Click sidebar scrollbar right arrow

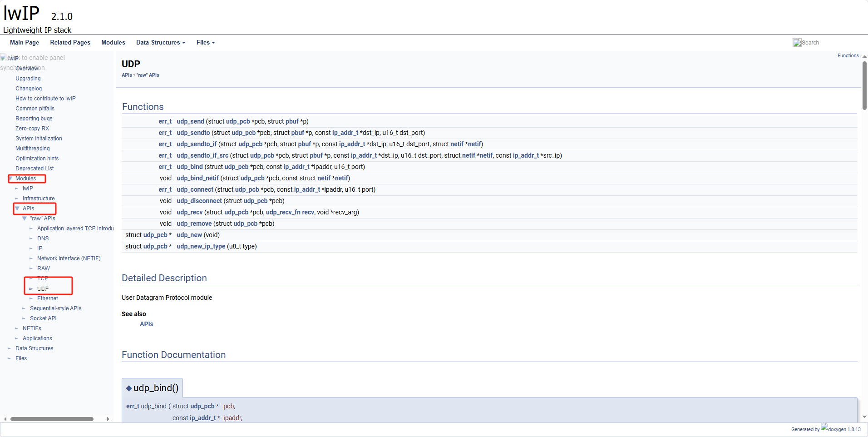click(x=108, y=419)
